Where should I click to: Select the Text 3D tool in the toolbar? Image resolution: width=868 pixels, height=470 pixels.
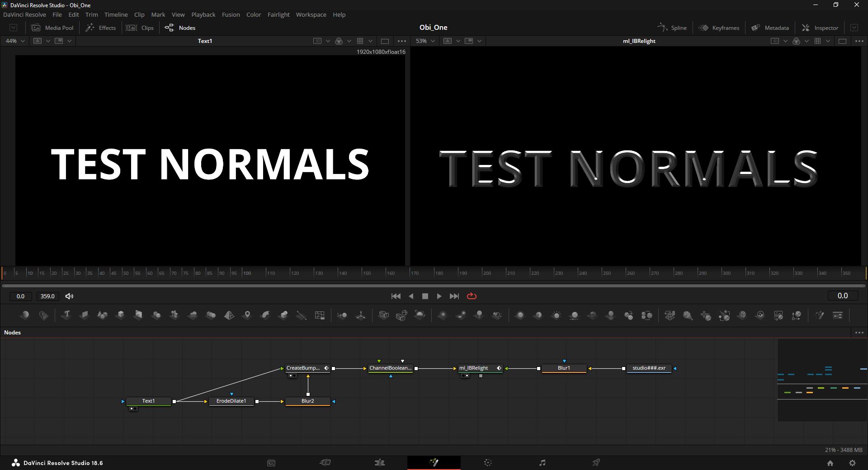tap(66, 315)
